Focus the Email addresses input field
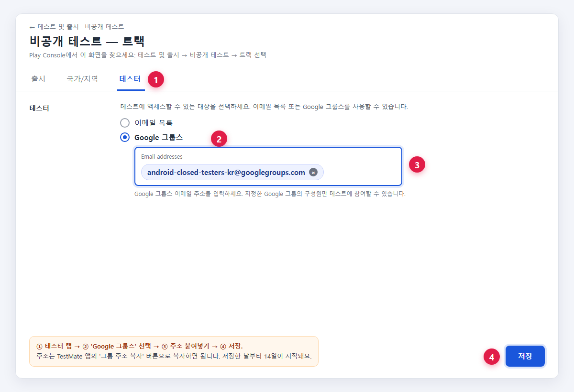 click(268, 166)
